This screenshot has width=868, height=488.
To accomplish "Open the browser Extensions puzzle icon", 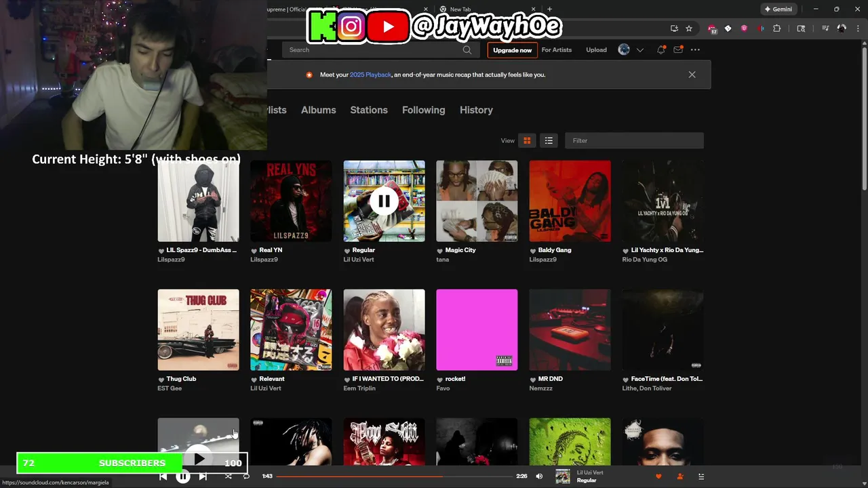I will click(777, 28).
